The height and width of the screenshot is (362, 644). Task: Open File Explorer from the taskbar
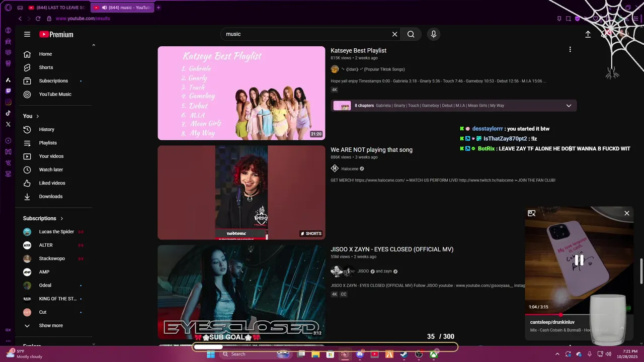coord(315,354)
